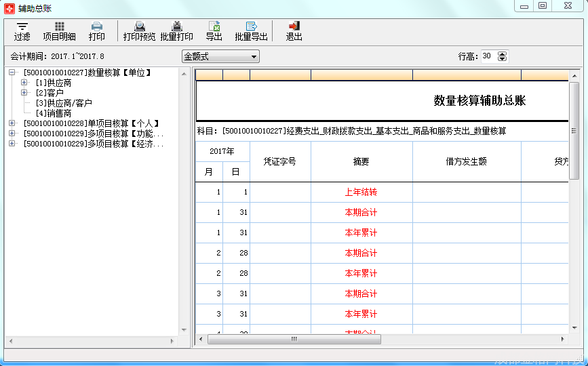Click the 行高 value input field
Screen dimensions: 588x366
click(488, 57)
